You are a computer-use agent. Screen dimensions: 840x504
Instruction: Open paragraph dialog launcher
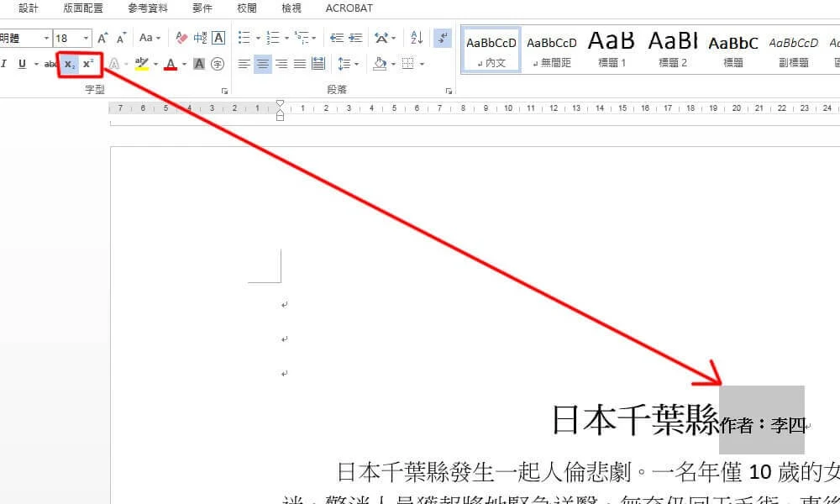(x=449, y=91)
